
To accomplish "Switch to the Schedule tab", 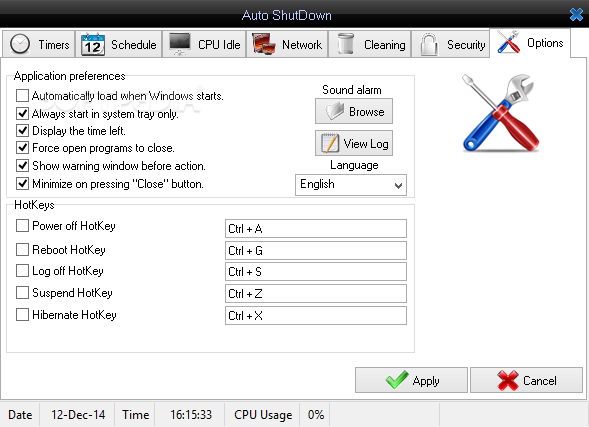I will point(119,44).
